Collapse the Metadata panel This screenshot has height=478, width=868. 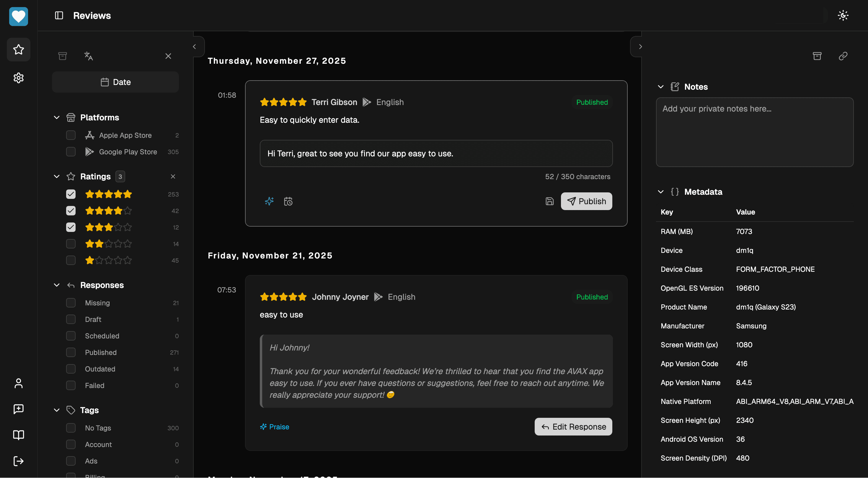point(661,192)
